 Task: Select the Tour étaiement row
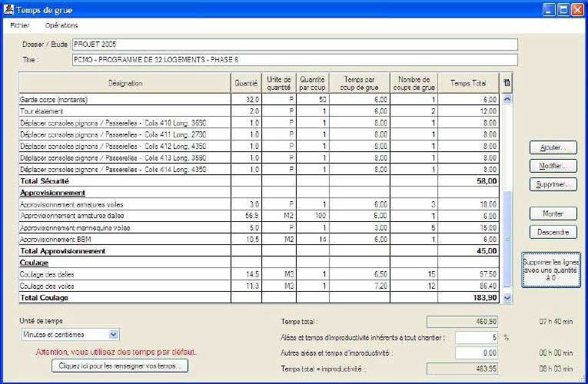click(259, 111)
